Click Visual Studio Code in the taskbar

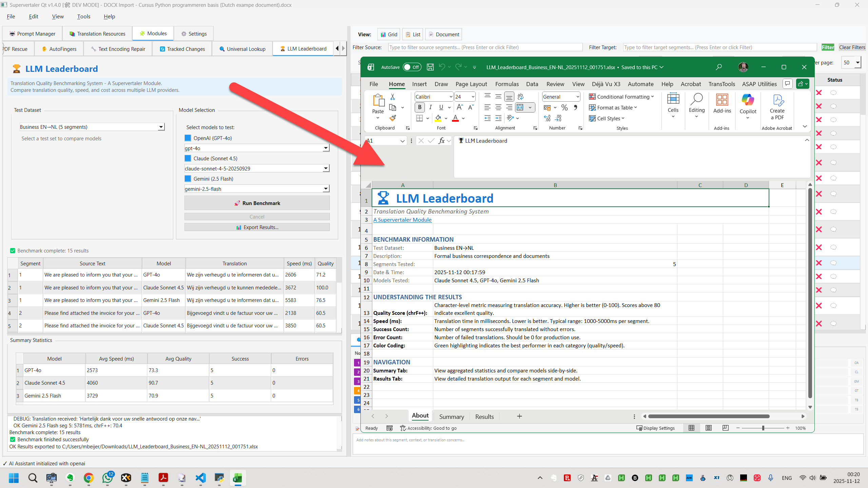click(201, 478)
